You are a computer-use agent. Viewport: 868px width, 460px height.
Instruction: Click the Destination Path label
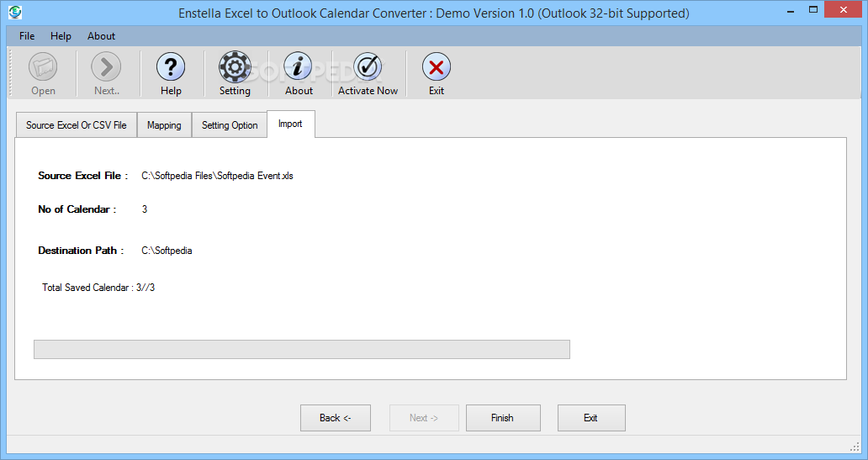(x=81, y=251)
